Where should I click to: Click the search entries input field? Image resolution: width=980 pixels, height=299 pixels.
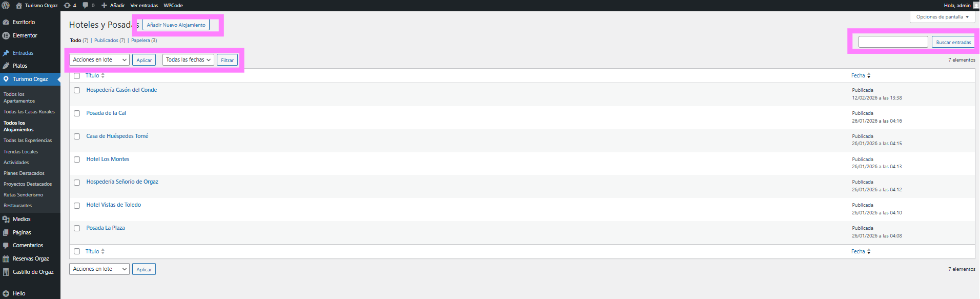893,42
